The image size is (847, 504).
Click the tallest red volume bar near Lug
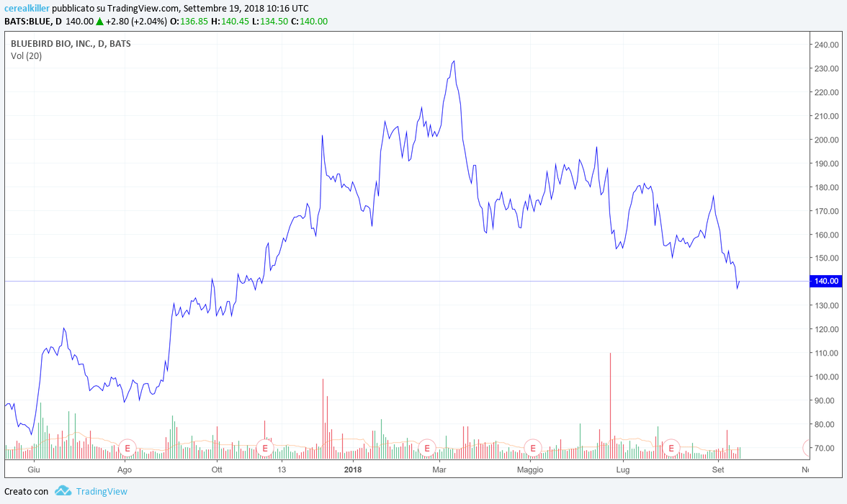pyautogui.click(x=610, y=403)
